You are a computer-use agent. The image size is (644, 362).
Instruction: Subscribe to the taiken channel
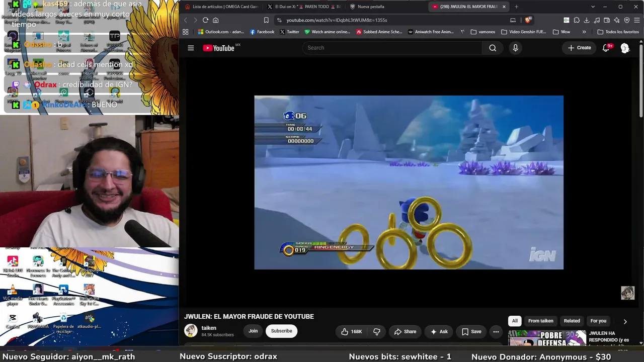(281, 331)
